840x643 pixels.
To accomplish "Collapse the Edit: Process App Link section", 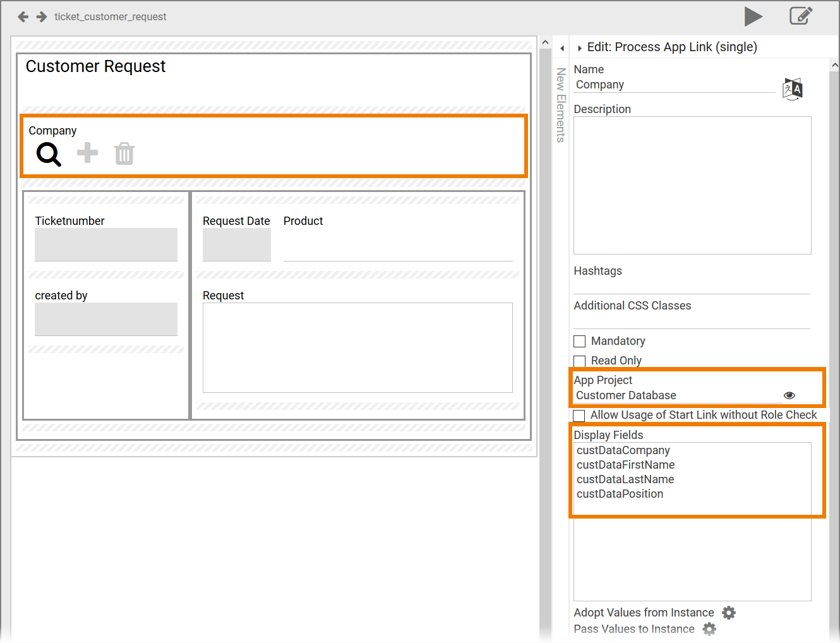I will pyautogui.click(x=579, y=48).
